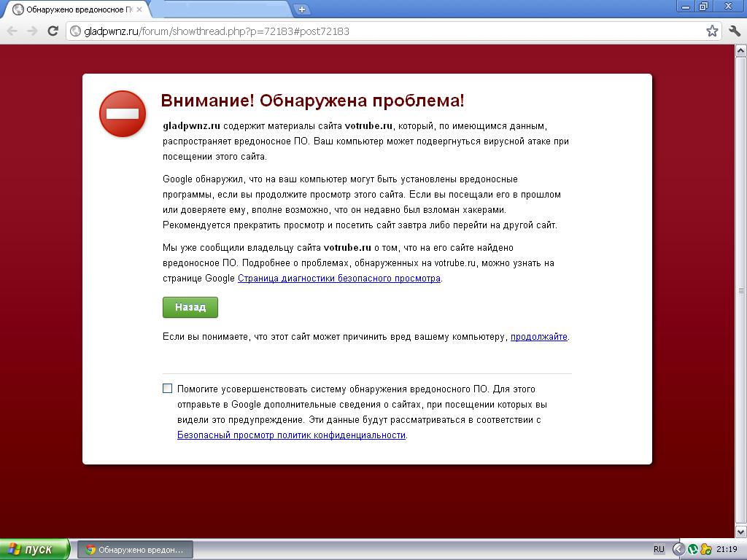Enable sending malware detection data to Google
747x560 pixels.
point(168,389)
